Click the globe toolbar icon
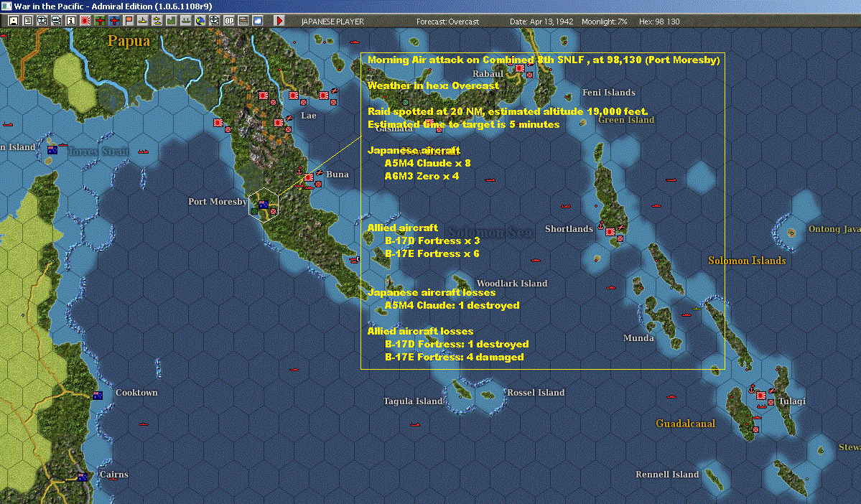Viewport: 861px width, 504px height. 200,21
